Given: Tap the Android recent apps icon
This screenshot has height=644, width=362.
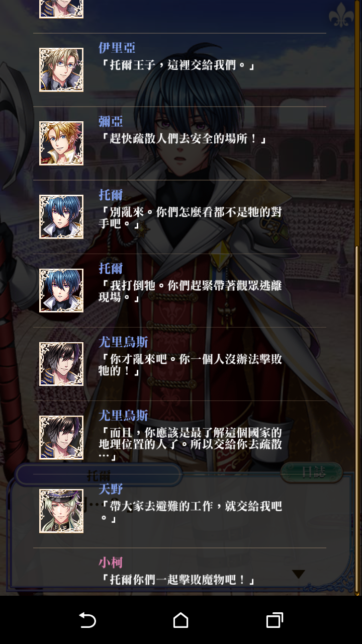Looking at the screenshot, I should [275, 620].
